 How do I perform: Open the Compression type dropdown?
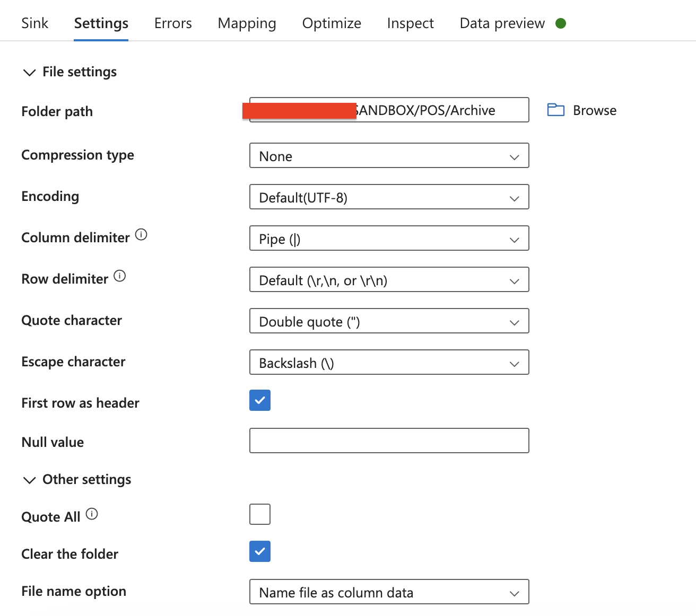click(x=389, y=156)
